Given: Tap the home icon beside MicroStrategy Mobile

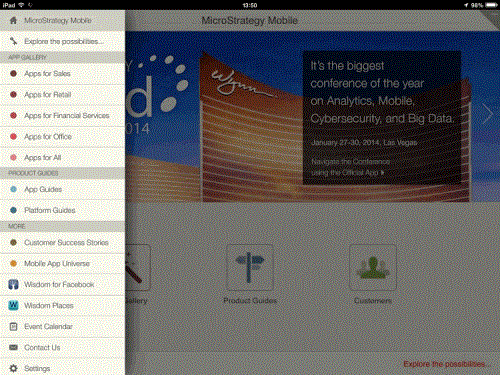Looking at the screenshot, I should click(x=13, y=20).
